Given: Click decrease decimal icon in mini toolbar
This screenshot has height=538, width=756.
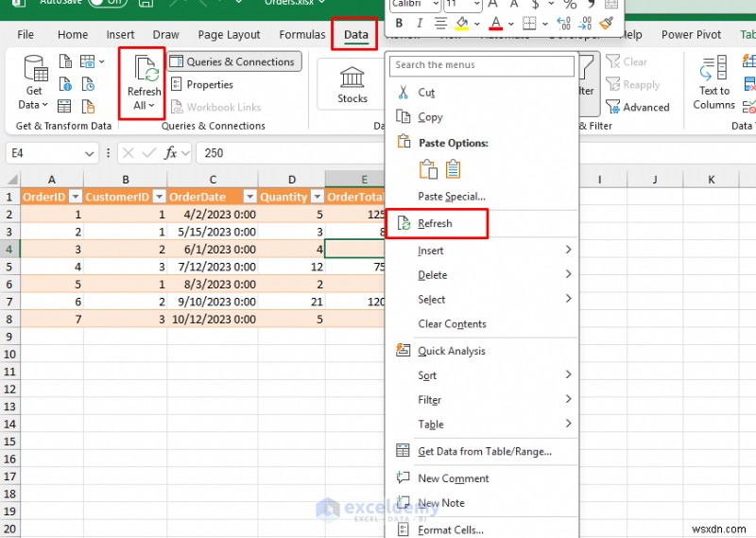Looking at the screenshot, I should [x=584, y=23].
